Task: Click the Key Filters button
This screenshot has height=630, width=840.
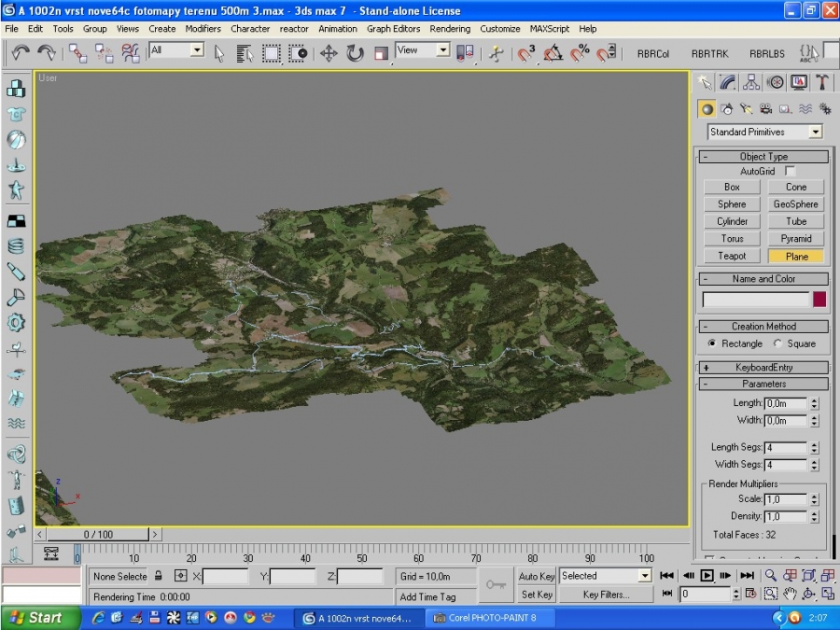Action: tap(605, 595)
